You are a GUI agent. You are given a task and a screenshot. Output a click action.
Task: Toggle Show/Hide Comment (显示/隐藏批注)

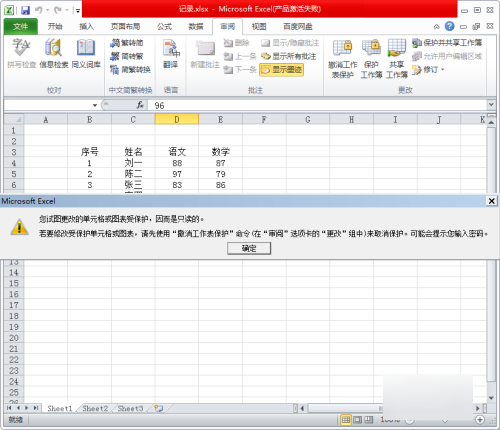tap(290, 43)
